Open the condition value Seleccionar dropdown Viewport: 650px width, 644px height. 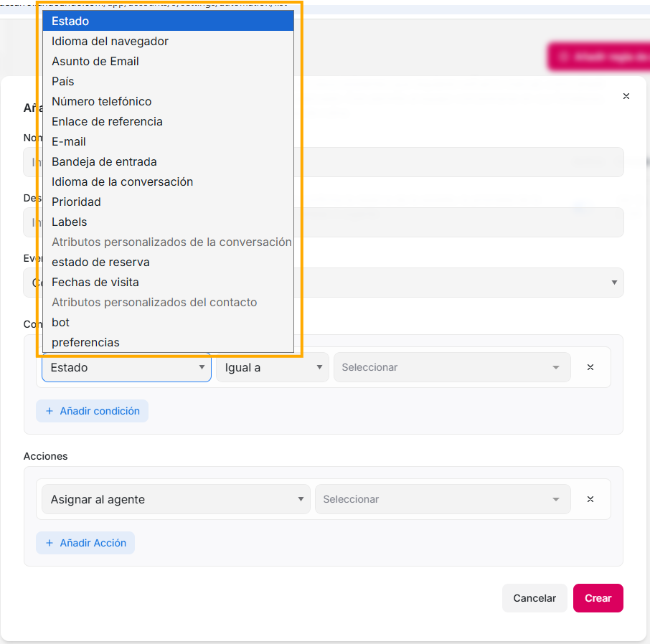tap(452, 367)
